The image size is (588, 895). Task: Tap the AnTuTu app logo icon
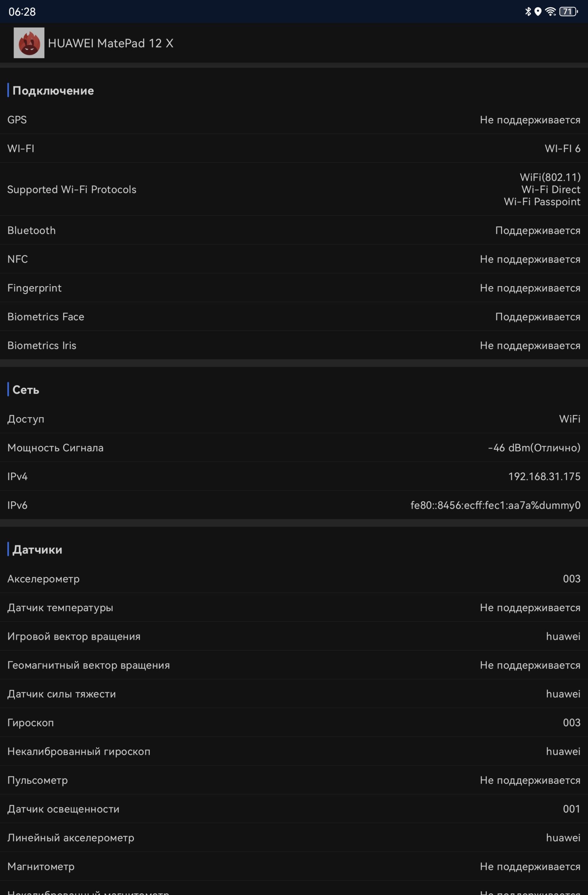pyautogui.click(x=29, y=43)
